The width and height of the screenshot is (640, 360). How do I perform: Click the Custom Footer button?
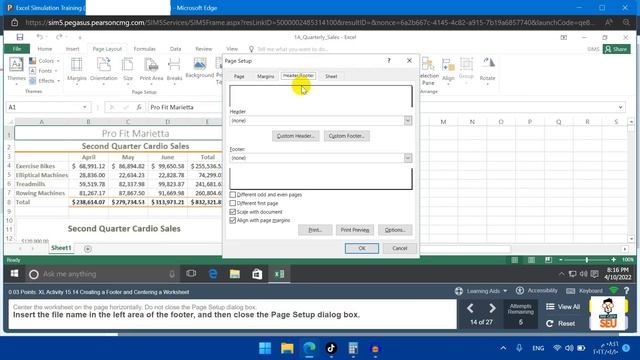coord(347,136)
